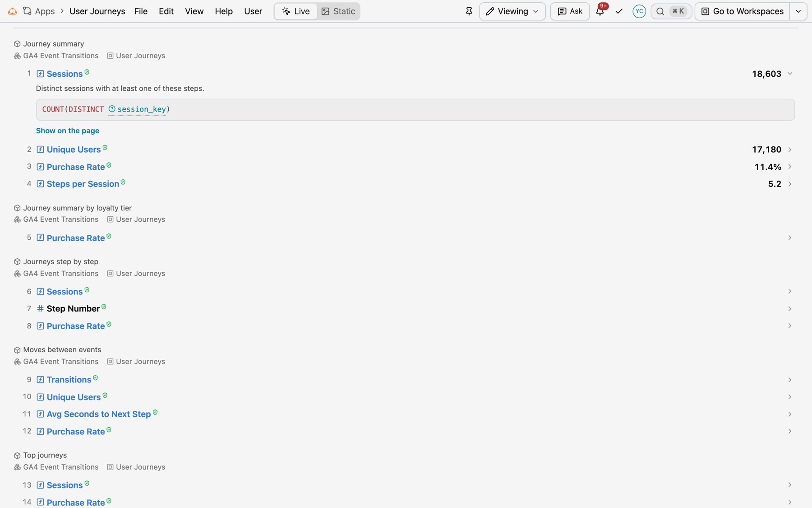Image resolution: width=812 pixels, height=508 pixels.
Task: Expand the Unique Users 17,180 row
Action: point(790,149)
